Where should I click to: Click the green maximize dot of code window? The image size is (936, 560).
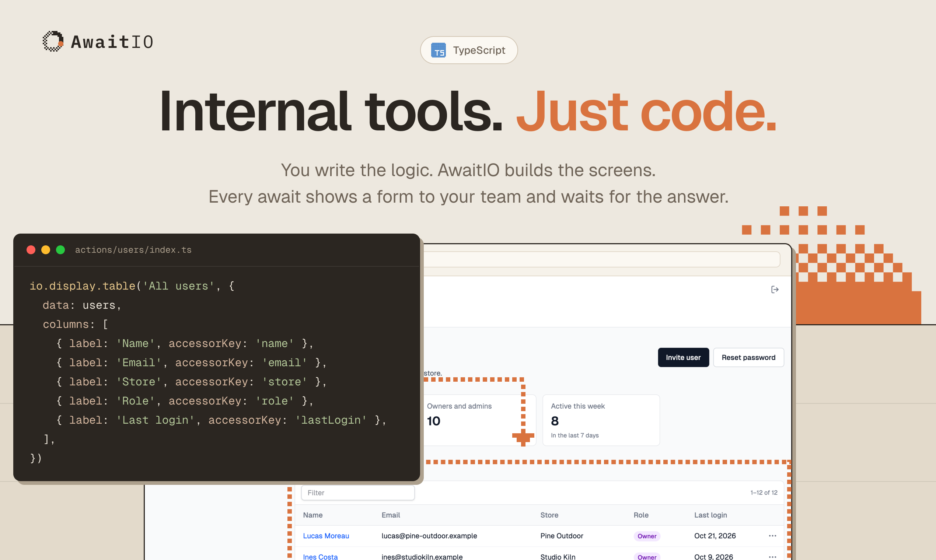(60, 250)
